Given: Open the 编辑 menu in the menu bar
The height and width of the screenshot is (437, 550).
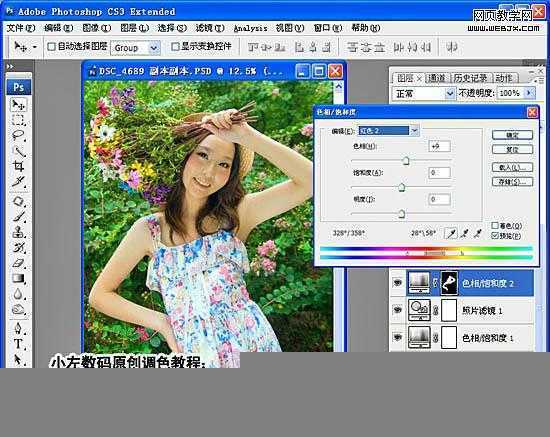Looking at the screenshot, I should coord(58,28).
